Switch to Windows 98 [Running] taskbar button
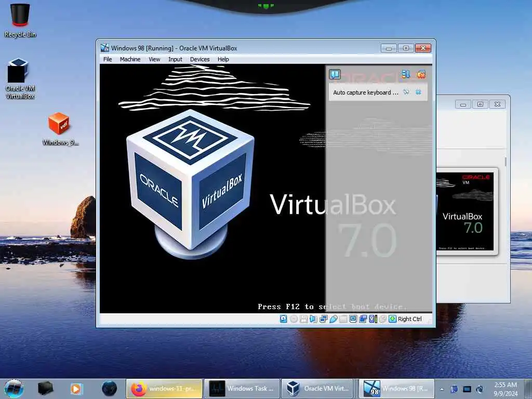The image size is (532, 399). 396,389
